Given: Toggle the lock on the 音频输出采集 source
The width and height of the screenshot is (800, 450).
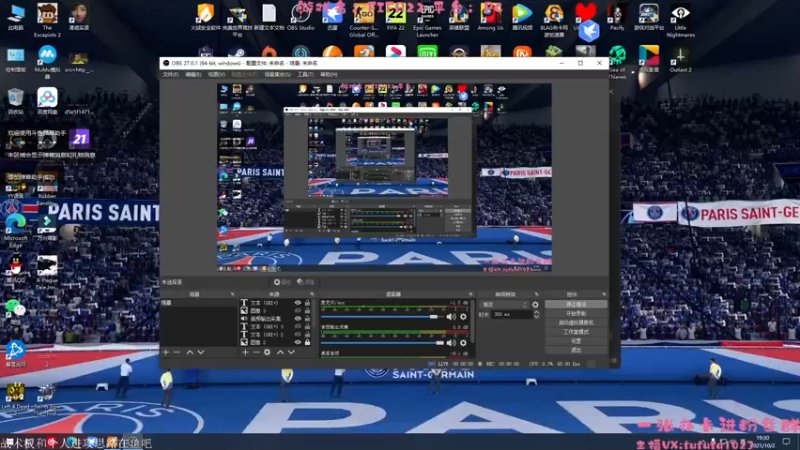Looking at the screenshot, I should (x=307, y=318).
